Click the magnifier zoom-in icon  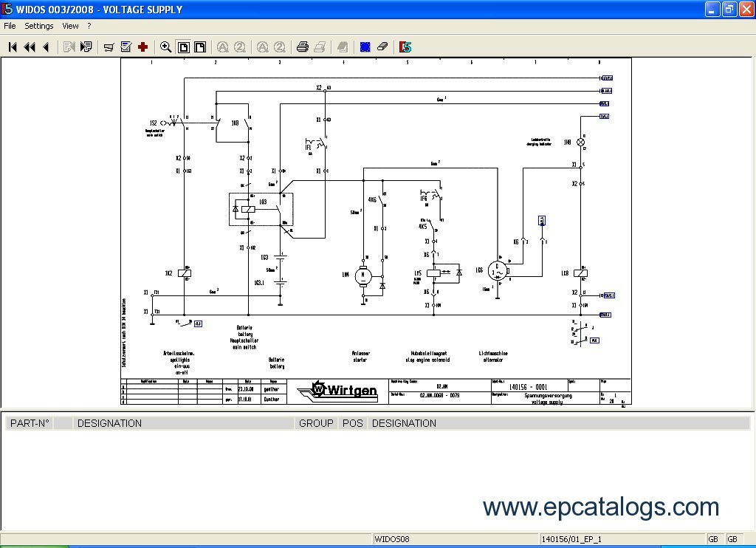click(165, 47)
